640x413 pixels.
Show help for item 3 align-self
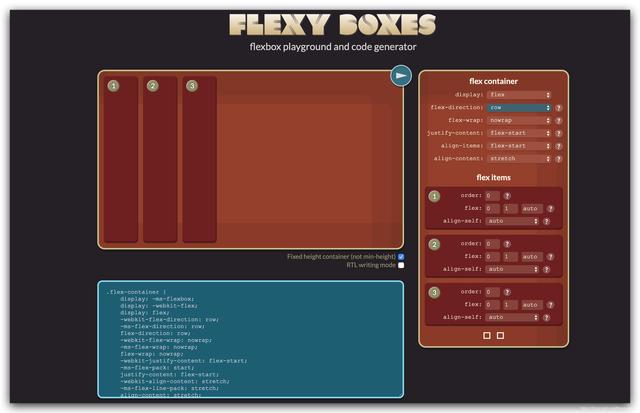[x=546, y=318]
